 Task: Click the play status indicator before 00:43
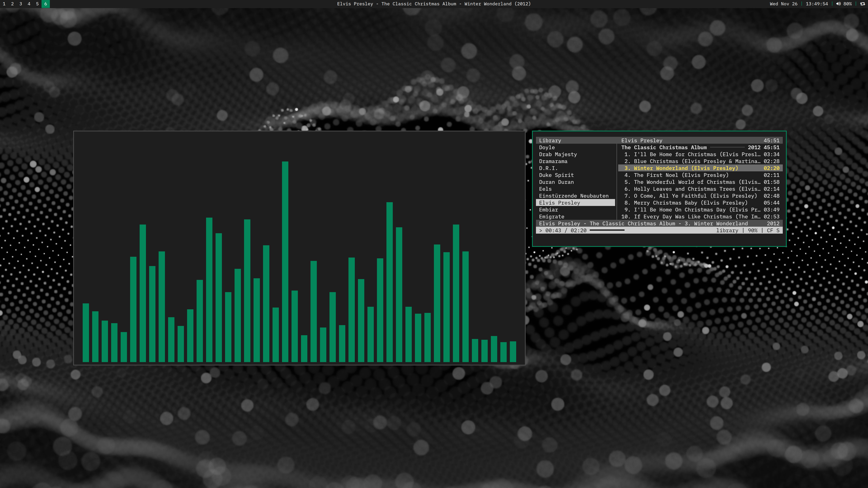540,231
